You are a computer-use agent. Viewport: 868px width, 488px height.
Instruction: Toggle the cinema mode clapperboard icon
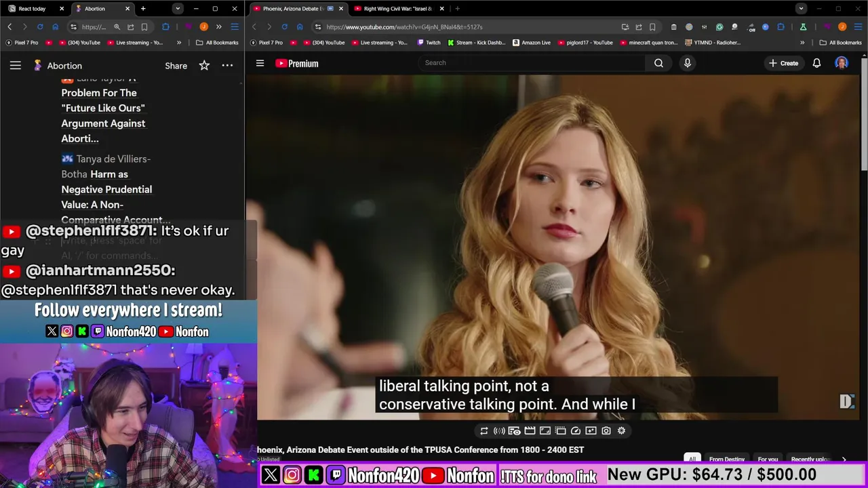[530, 430]
